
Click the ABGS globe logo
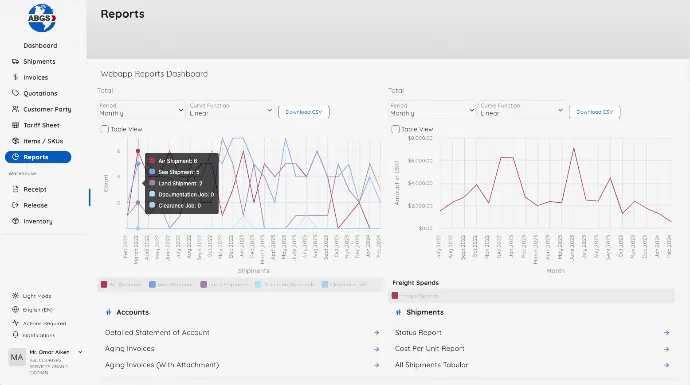click(42, 18)
